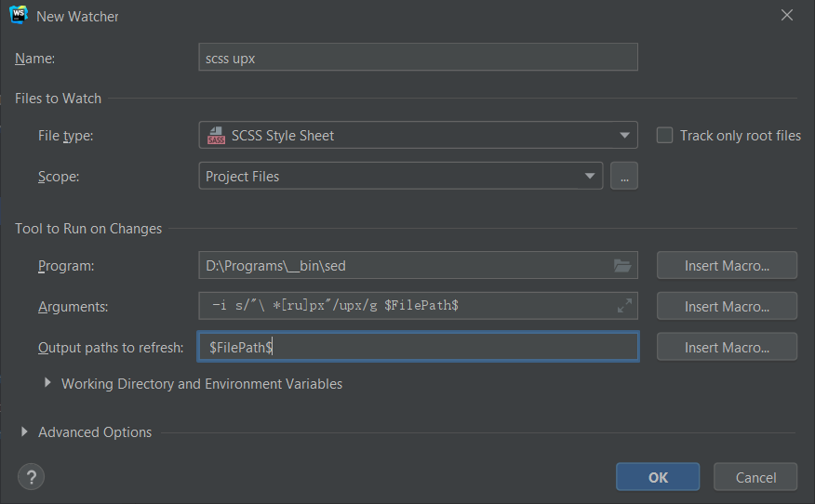This screenshot has width=815, height=504.
Task: Open the File type dropdown
Action: pyautogui.click(x=624, y=135)
